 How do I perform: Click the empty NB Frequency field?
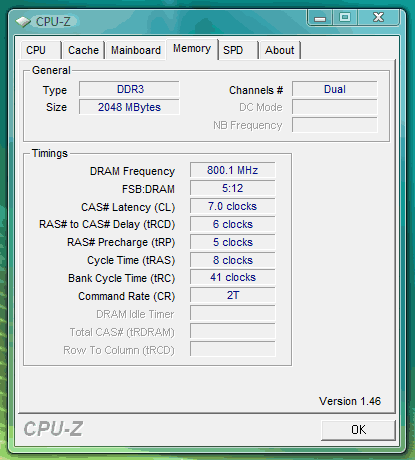tap(335, 125)
